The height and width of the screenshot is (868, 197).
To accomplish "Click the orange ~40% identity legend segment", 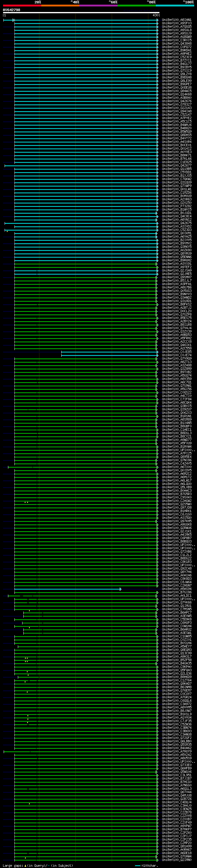I will pos(60,6).
